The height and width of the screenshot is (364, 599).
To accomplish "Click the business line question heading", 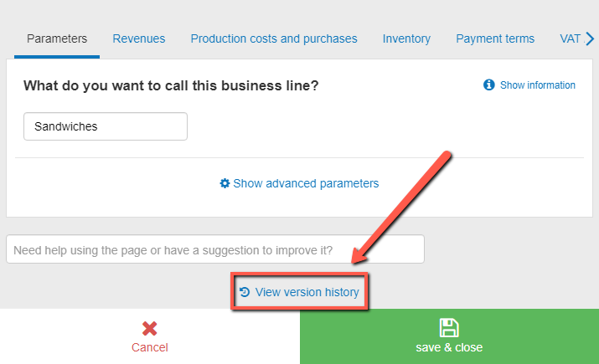I will (171, 85).
